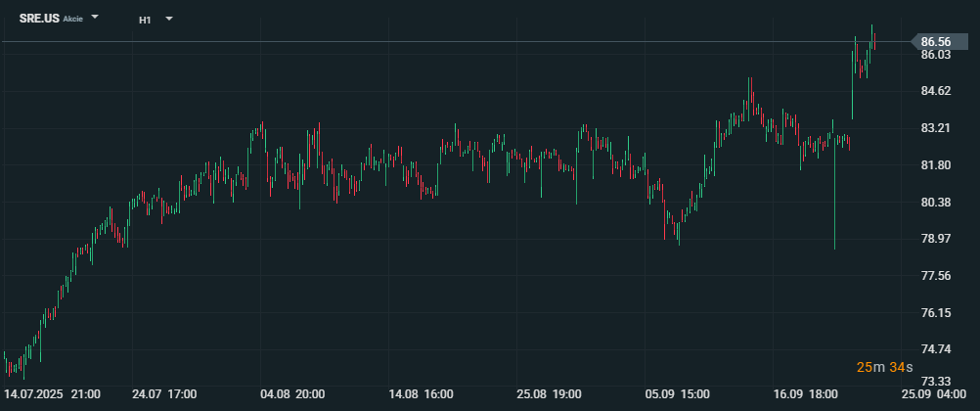Screen dimensions: 980x411
Task: Click the 81.80 price axis label
Action: click(936, 165)
